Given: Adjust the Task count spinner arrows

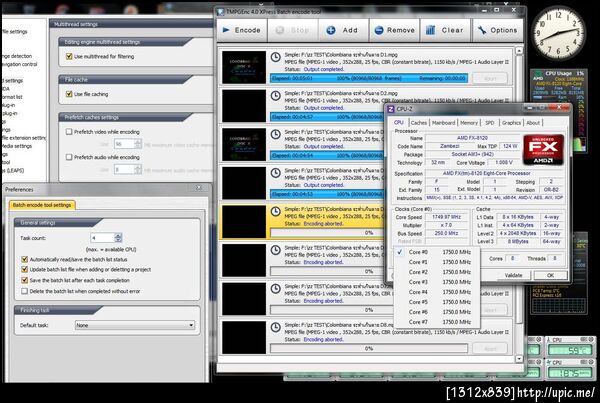Looking at the screenshot, I should point(118,238).
